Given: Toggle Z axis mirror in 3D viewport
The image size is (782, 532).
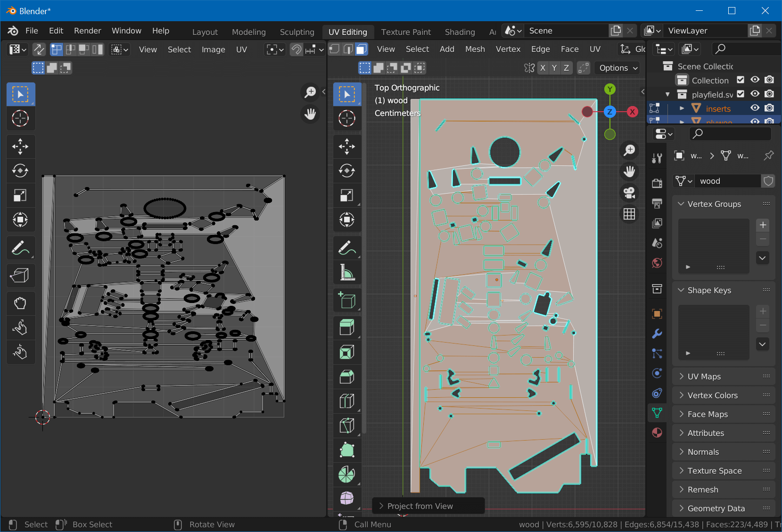Looking at the screenshot, I should [x=567, y=68].
